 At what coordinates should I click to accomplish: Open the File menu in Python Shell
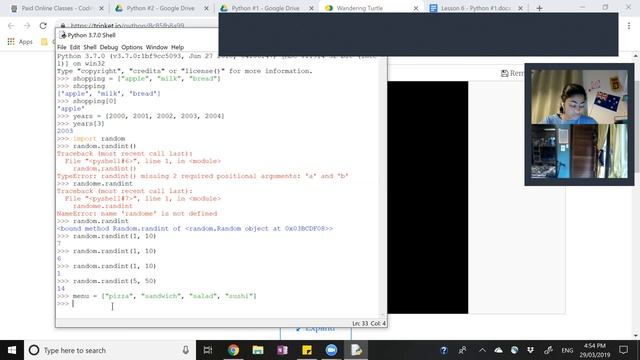click(x=61, y=47)
